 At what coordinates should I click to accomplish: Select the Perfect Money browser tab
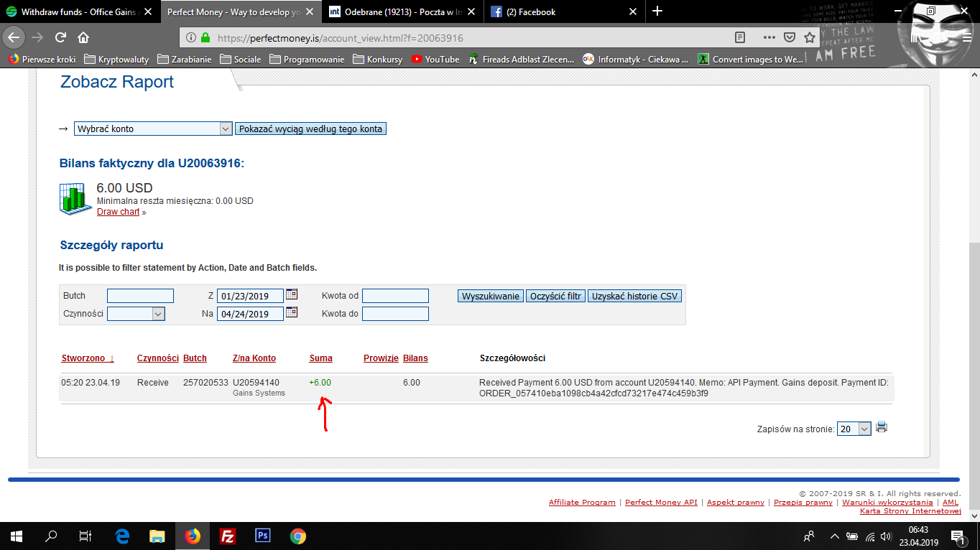(240, 11)
